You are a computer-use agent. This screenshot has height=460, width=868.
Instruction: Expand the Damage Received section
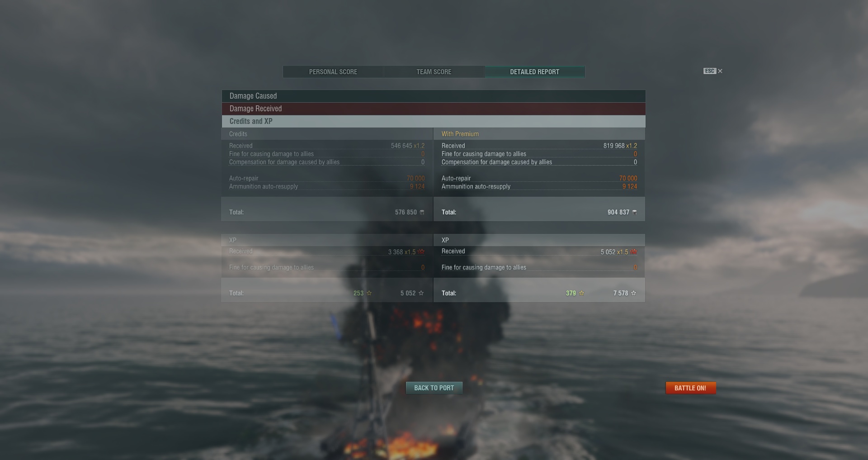[434, 109]
